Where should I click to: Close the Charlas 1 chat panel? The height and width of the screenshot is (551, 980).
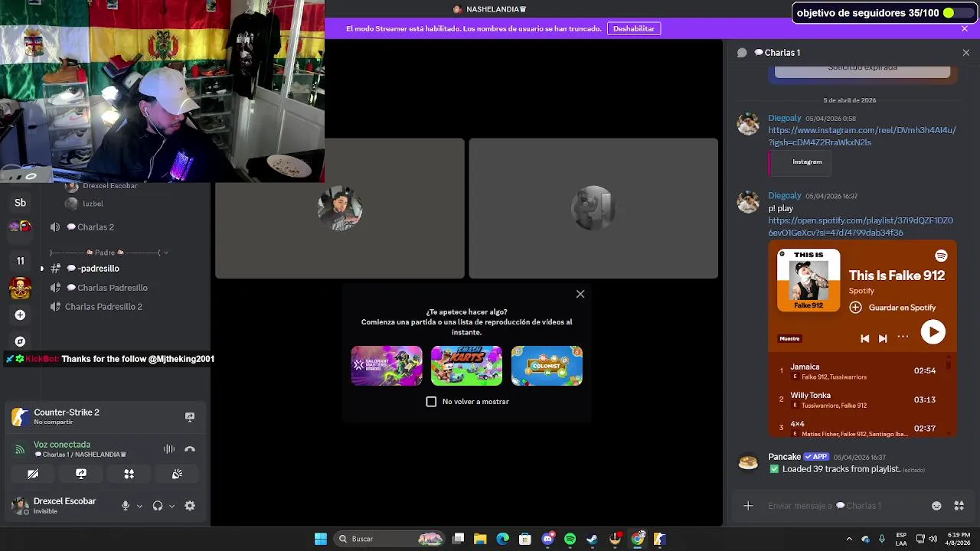(966, 53)
